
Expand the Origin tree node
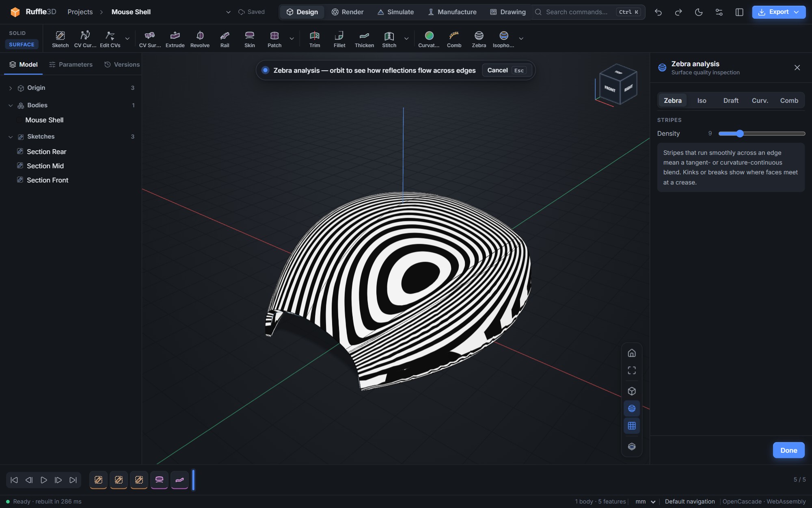pos(11,88)
